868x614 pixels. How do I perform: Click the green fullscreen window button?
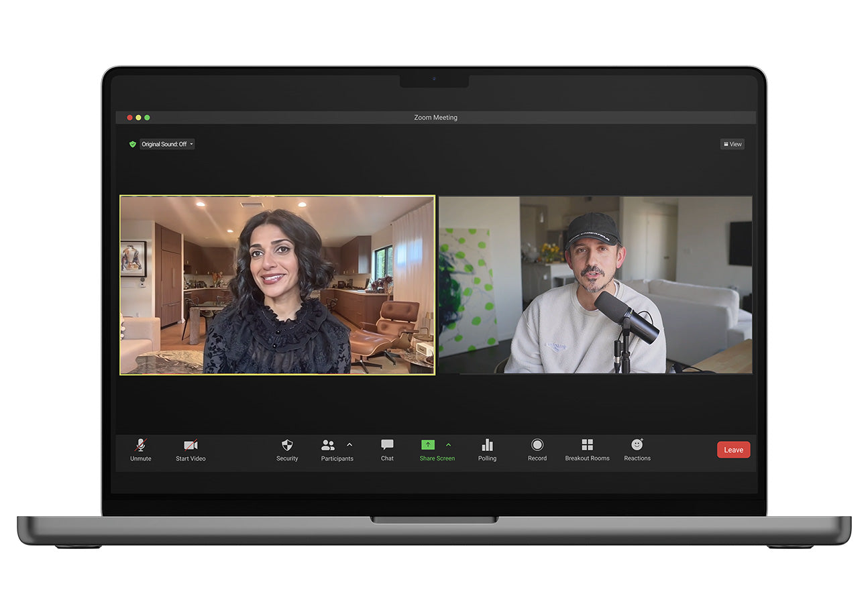(x=148, y=117)
